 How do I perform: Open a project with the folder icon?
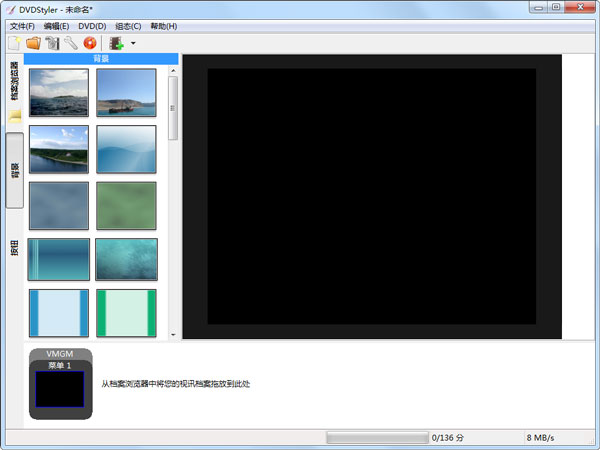click(33, 43)
